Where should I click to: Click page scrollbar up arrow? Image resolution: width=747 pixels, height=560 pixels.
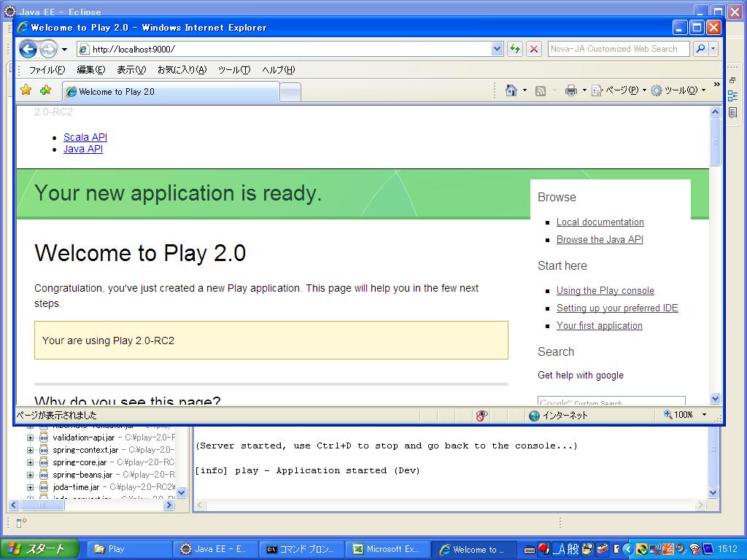pos(715,112)
